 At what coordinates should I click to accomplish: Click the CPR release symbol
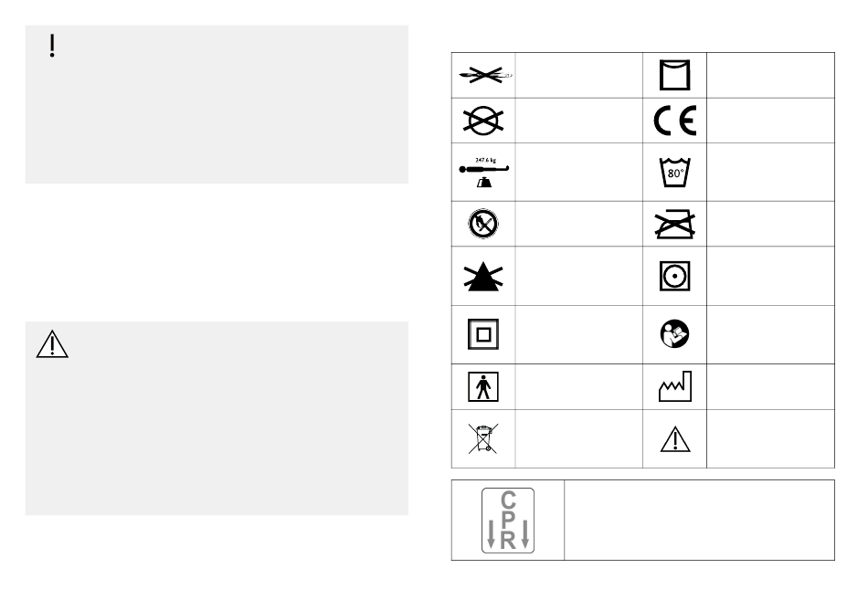[508, 521]
